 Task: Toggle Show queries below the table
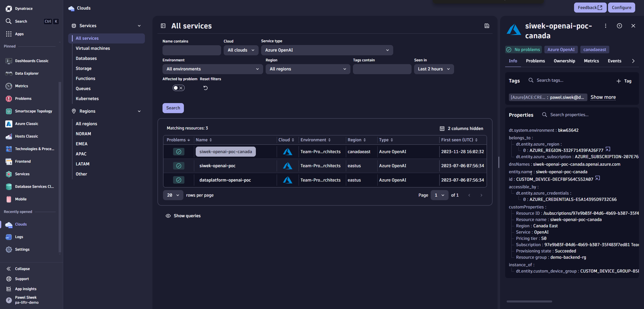click(x=183, y=215)
